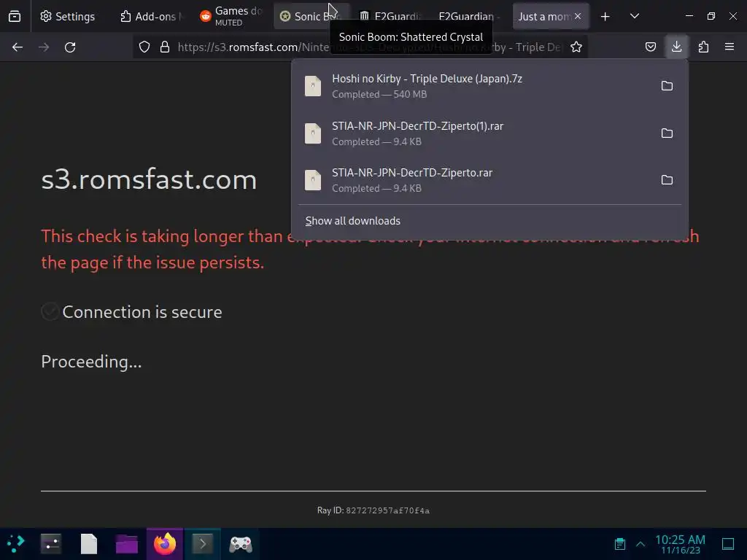
Task: Close the 'Just a moment' tab
Action: 578,16
